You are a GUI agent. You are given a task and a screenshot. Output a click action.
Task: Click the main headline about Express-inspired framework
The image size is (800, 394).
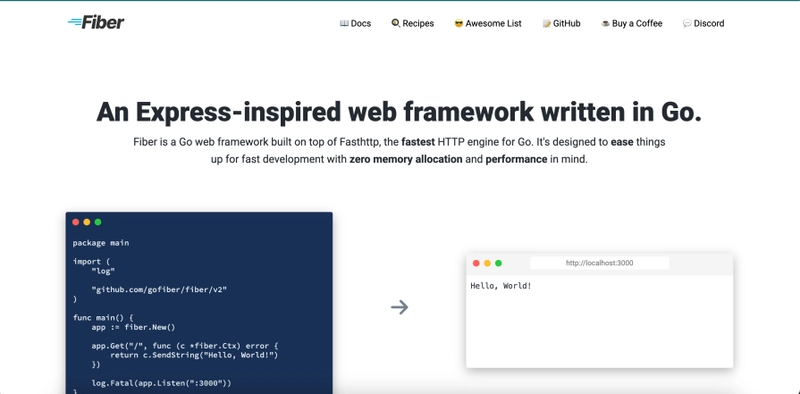[x=399, y=112]
